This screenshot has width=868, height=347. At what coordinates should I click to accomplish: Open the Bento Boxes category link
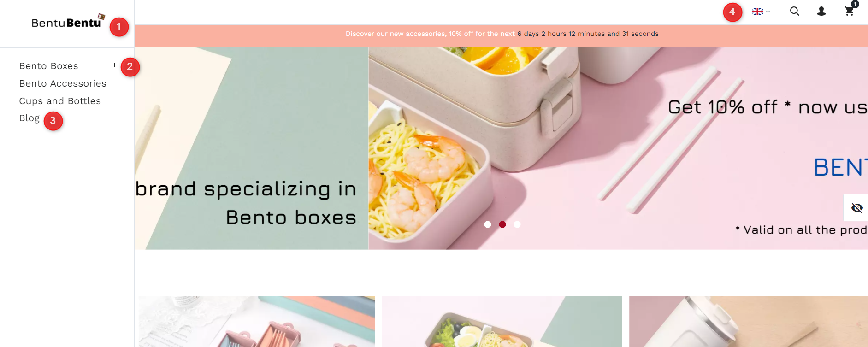click(49, 66)
